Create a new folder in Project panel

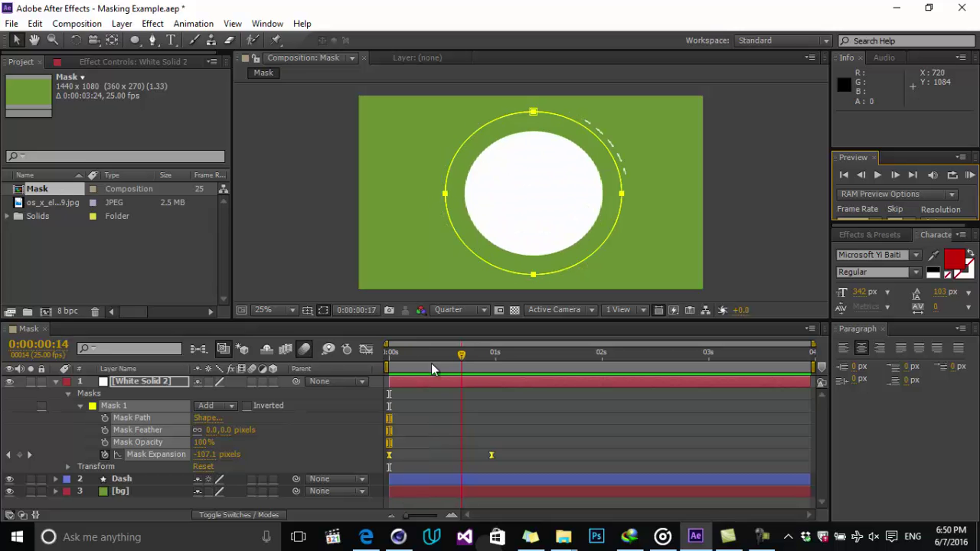pyautogui.click(x=28, y=311)
